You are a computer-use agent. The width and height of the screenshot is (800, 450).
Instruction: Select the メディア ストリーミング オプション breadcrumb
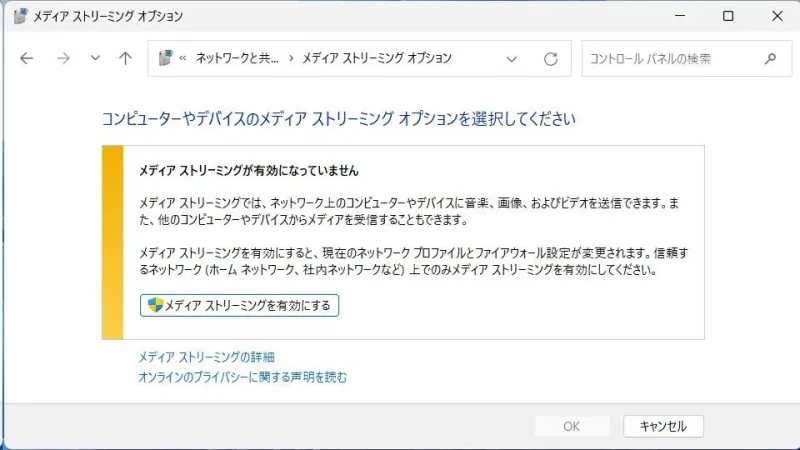(376, 59)
